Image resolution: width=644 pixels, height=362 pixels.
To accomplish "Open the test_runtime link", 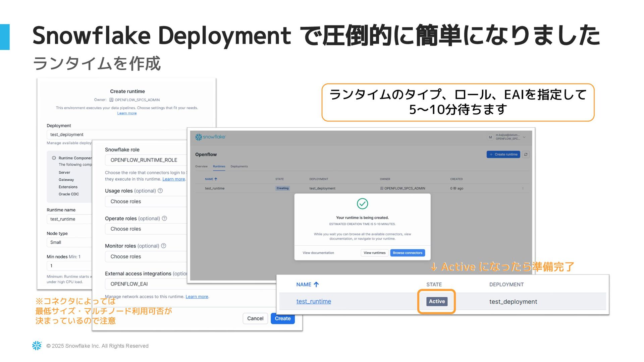I will [313, 301].
